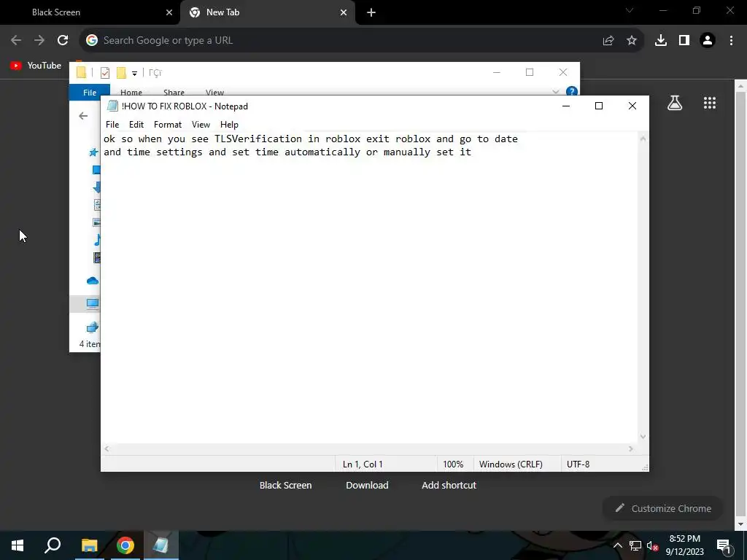The image size is (747, 560).
Task: Click Notepad vertical scrollbar down arrow
Action: pyautogui.click(x=643, y=436)
